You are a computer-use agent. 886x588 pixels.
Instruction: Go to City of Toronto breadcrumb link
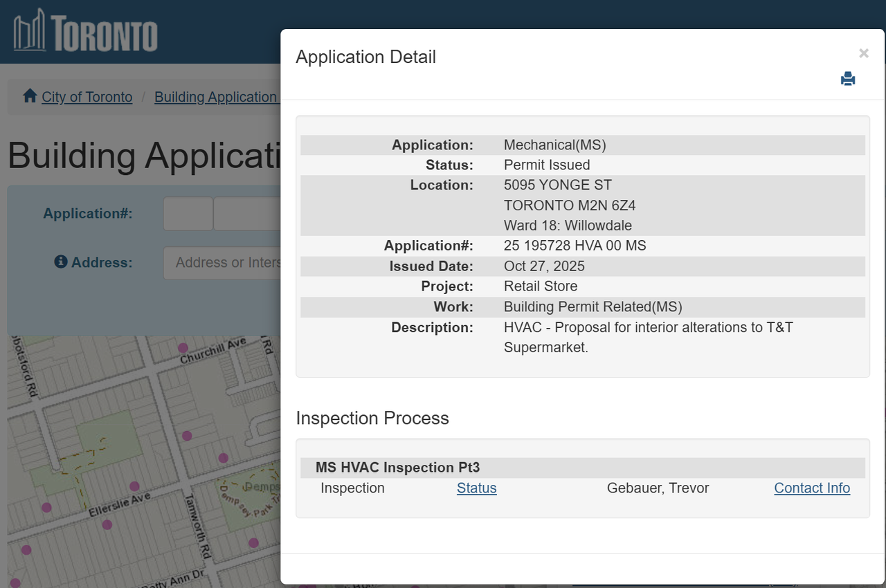tap(87, 97)
